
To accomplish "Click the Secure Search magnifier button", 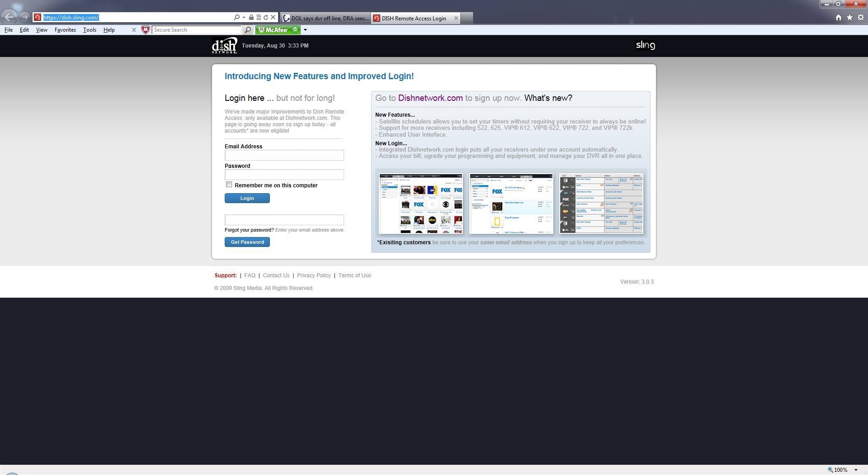I will point(248,30).
